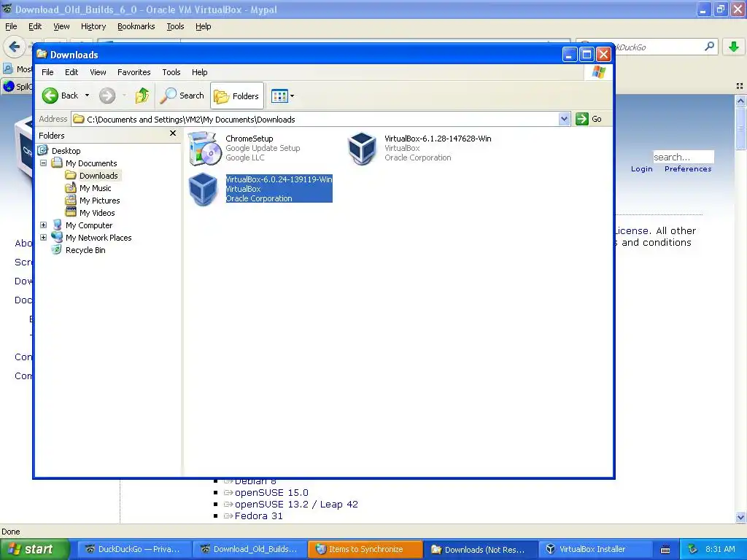Select My Computer in folder tree
The height and width of the screenshot is (560, 747).
click(x=88, y=225)
